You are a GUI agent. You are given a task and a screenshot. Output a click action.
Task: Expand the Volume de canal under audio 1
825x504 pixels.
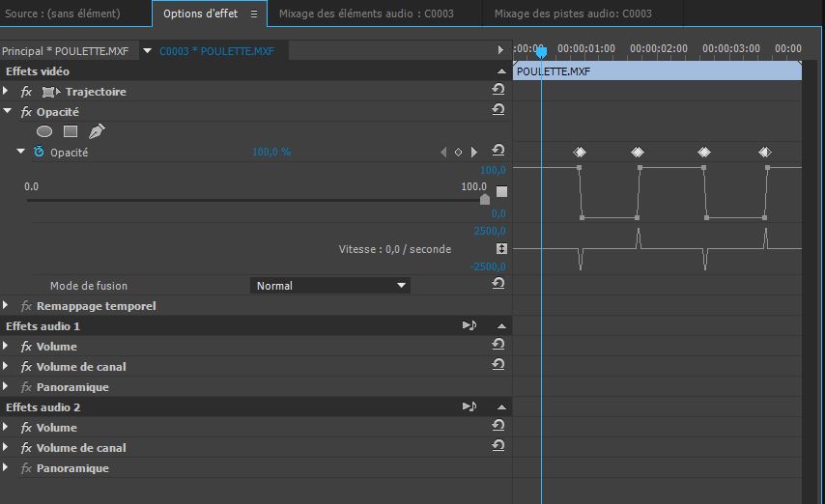7,367
